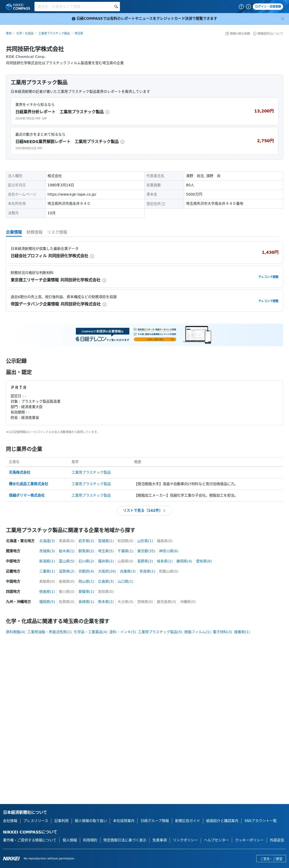Click the 情報提供元について link
The width and height of the screenshot is (289, 868).
pos(268,33)
